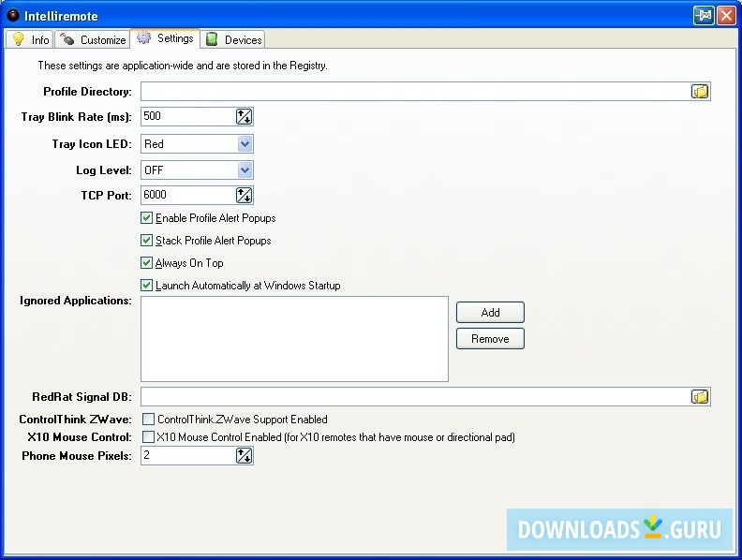
Task: Click the Remove button
Action: 490,339
